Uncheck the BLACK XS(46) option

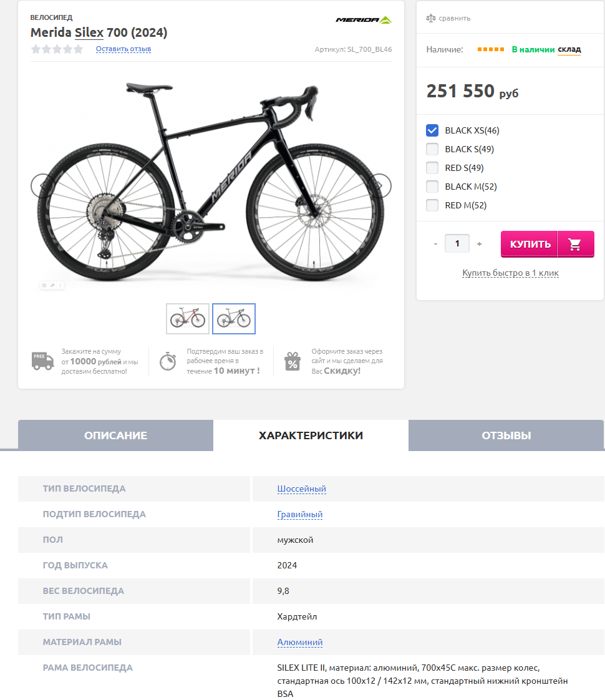(432, 130)
